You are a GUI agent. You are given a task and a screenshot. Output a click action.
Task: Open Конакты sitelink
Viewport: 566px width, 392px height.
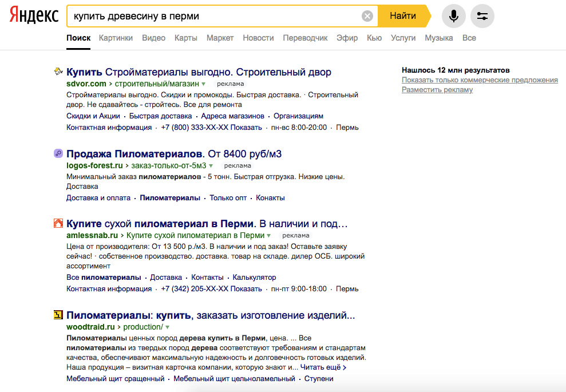click(270, 198)
